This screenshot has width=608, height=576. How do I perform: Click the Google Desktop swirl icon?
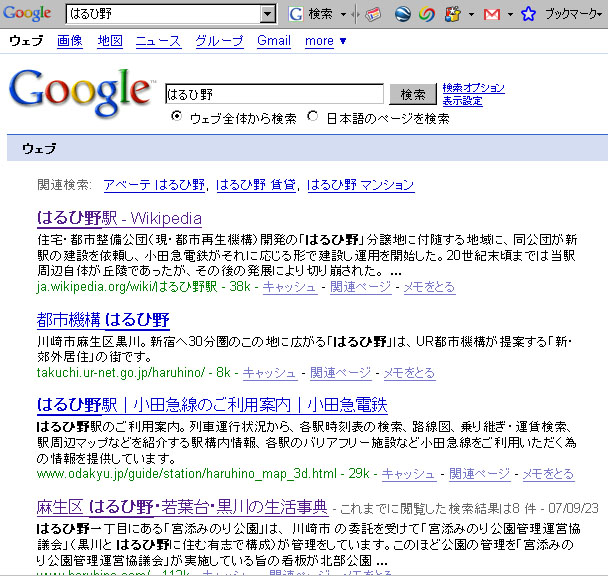427,14
